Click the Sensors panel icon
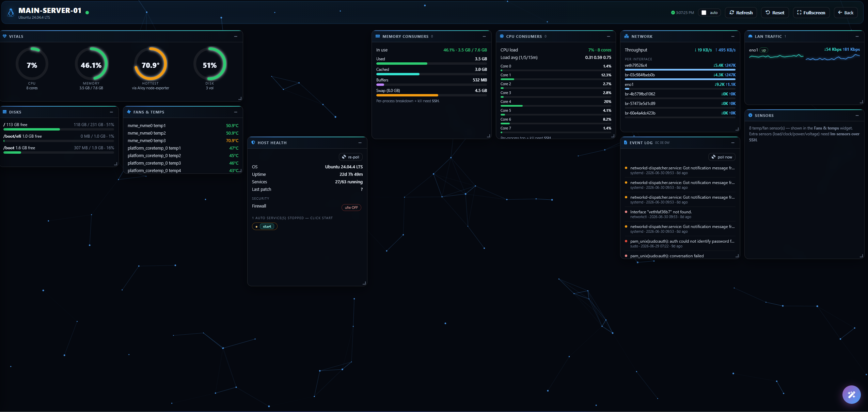The height and width of the screenshot is (412, 868). (x=751, y=115)
